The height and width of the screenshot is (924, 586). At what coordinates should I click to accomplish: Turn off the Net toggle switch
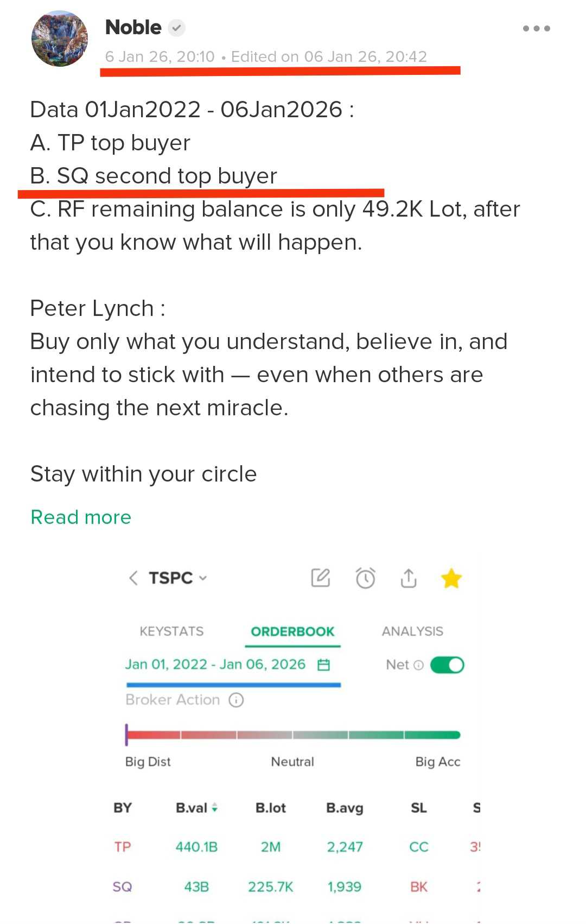pos(448,665)
